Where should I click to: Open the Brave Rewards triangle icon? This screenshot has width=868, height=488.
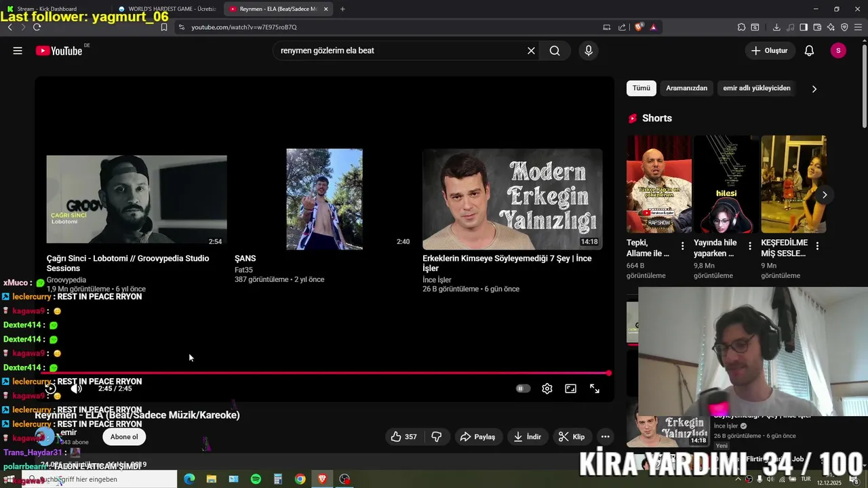[x=653, y=27]
